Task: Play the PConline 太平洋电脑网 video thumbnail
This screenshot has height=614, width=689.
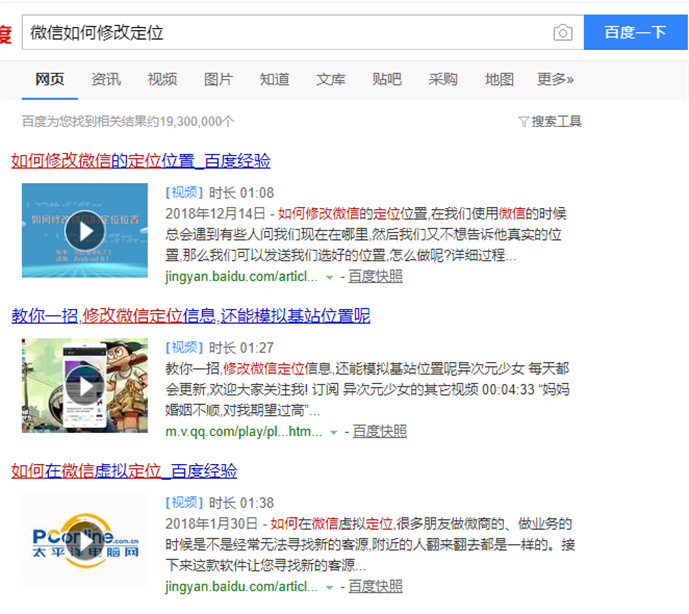Action: click(85, 541)
